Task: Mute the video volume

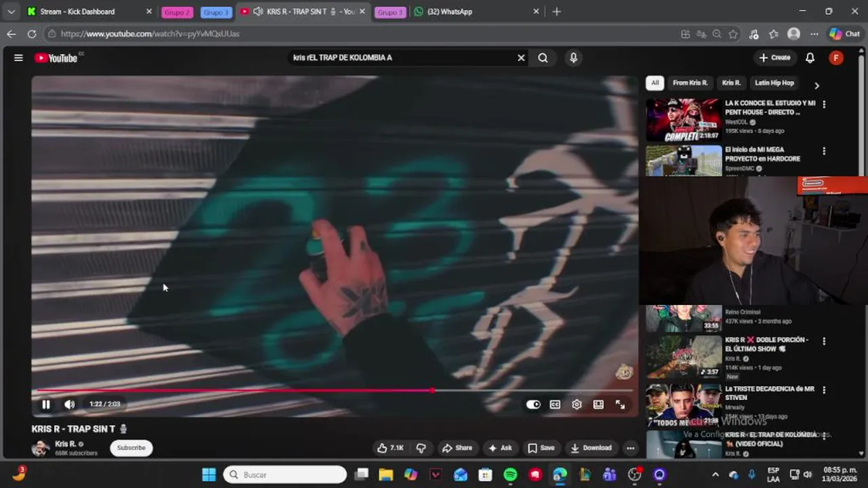Action: click(69, 405)
